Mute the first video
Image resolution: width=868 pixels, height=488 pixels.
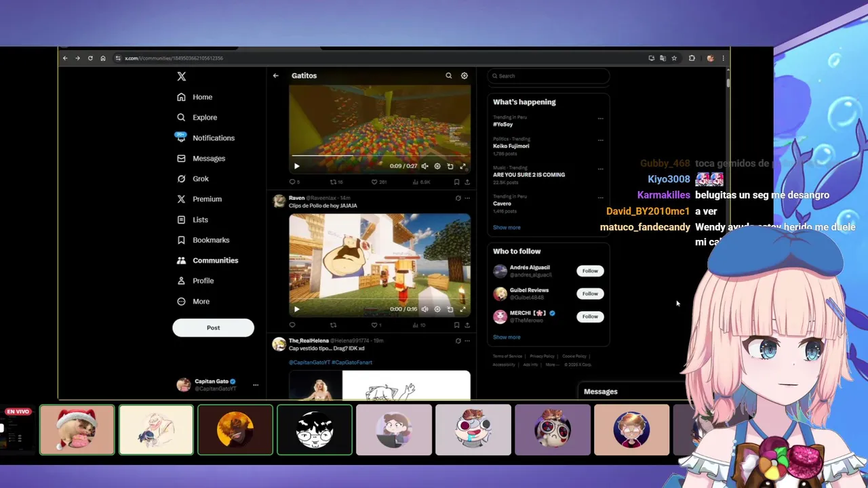tap(425, 166)
